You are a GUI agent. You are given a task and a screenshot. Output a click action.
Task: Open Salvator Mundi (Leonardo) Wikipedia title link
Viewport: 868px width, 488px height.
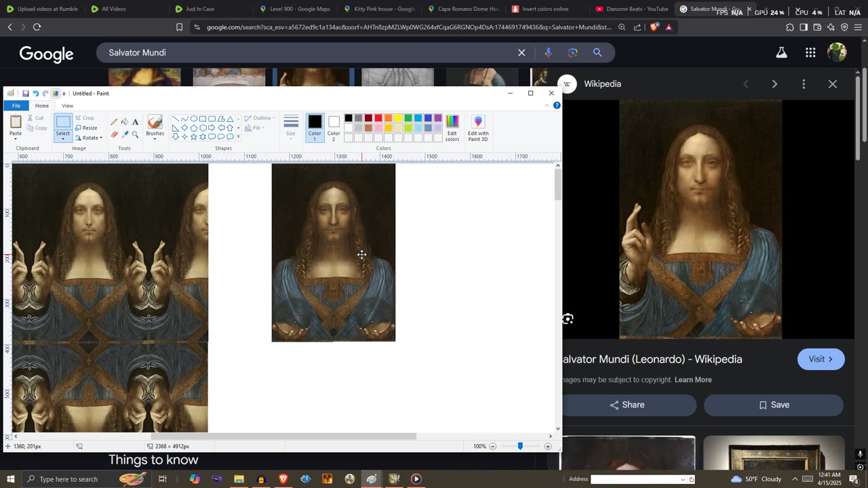pyautogui.click(x=652, y=359)
